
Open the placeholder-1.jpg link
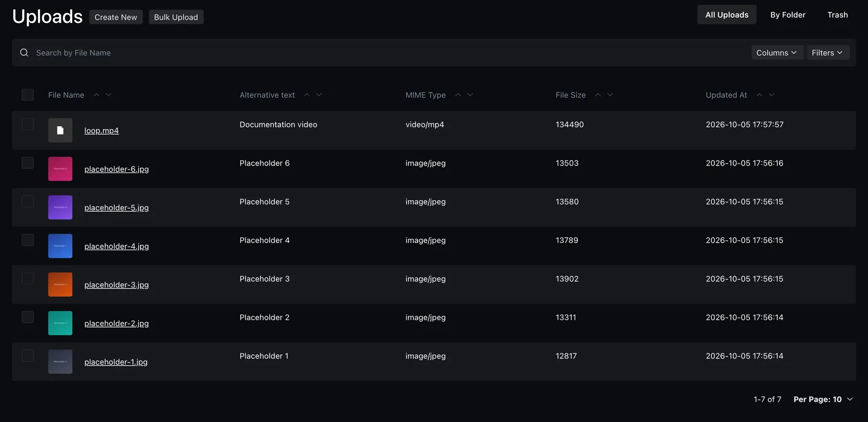(116, 362)
